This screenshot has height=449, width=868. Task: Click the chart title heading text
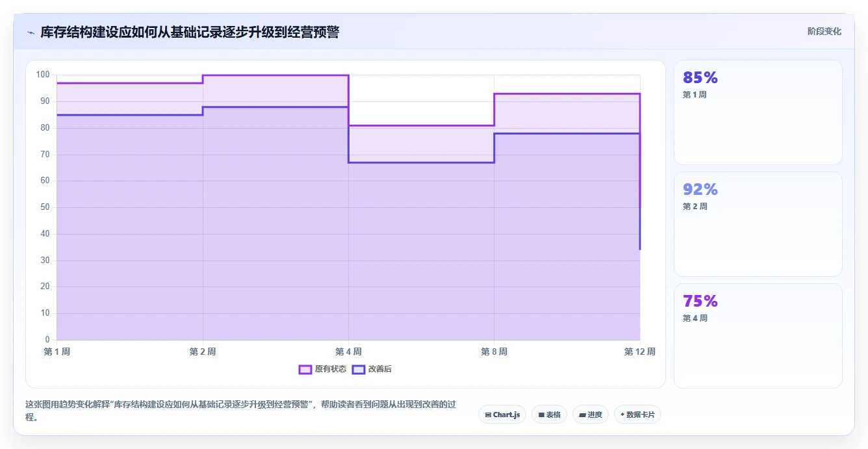coord(190,32)
